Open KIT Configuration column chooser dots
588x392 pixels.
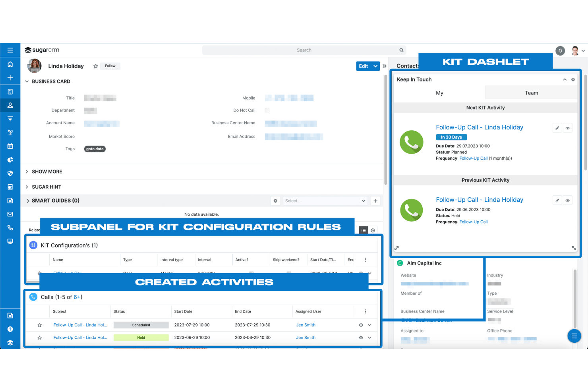366,260
